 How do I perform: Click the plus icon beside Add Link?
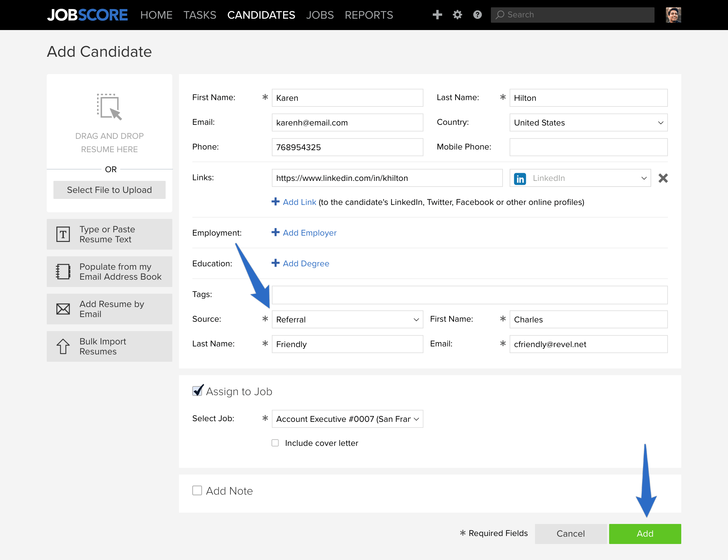click(276, 202)
